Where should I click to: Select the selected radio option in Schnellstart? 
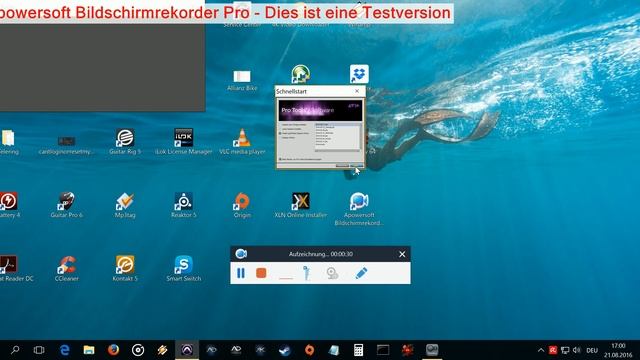[x=280, y=133]
